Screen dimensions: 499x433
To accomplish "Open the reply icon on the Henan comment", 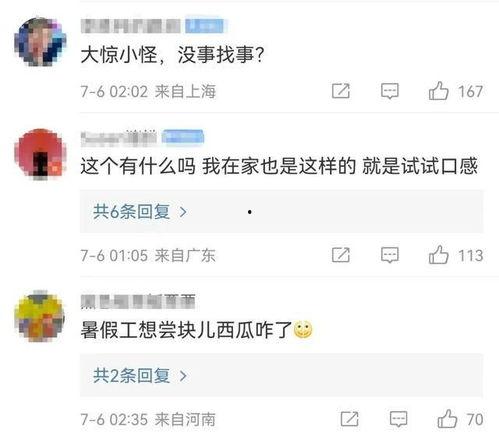I will [x=399, y=419].
